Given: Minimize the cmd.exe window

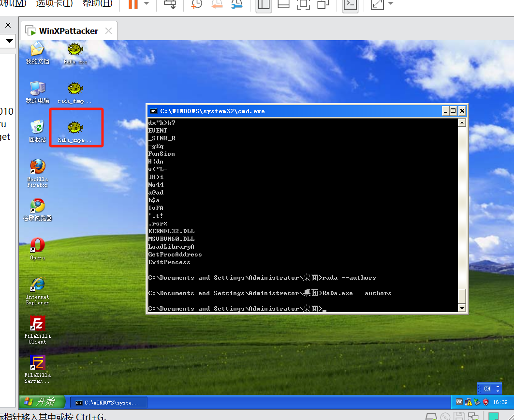Looking at the screenshot, I should click(x=445, y=111).
